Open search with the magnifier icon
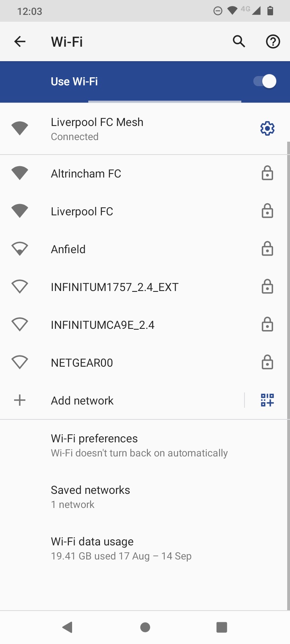This screenshot has height=644, width=290. (x=239, y=41)
